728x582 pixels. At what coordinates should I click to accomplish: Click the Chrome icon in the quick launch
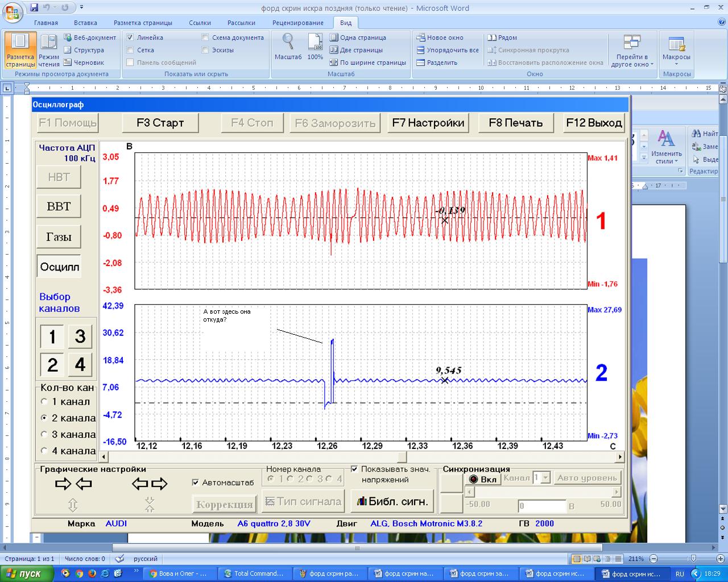click(80, 573)
